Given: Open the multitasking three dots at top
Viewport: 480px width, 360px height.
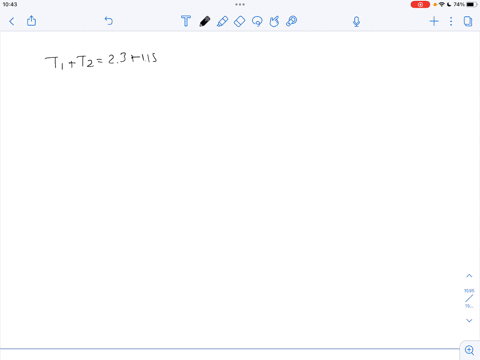Looking at the screenshot, I should tap(240, 4).
